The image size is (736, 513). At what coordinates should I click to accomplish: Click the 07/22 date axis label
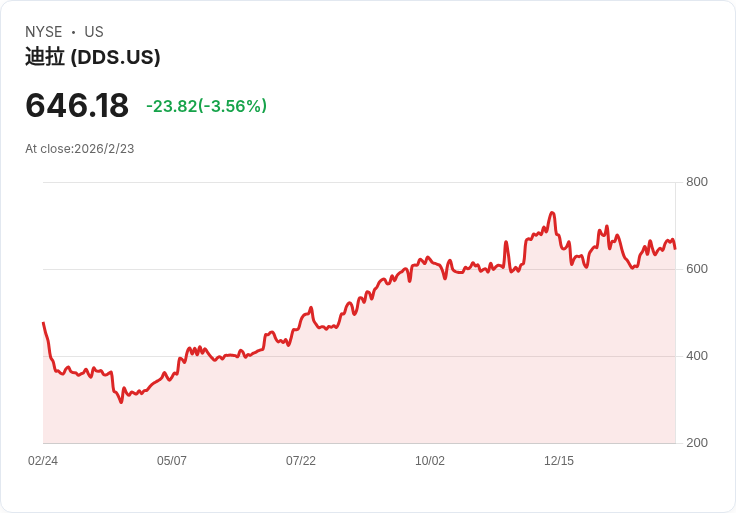(301, 461)
